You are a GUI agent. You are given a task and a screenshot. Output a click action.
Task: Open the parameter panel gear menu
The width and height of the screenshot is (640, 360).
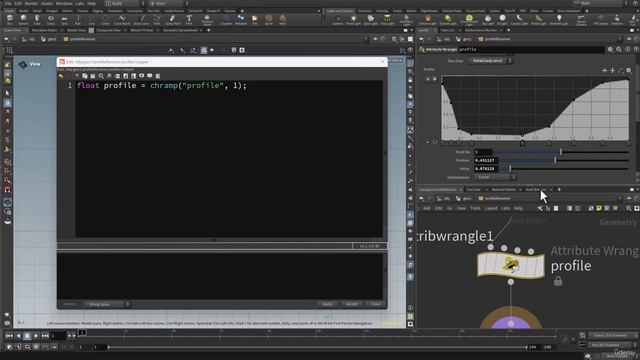610,49
